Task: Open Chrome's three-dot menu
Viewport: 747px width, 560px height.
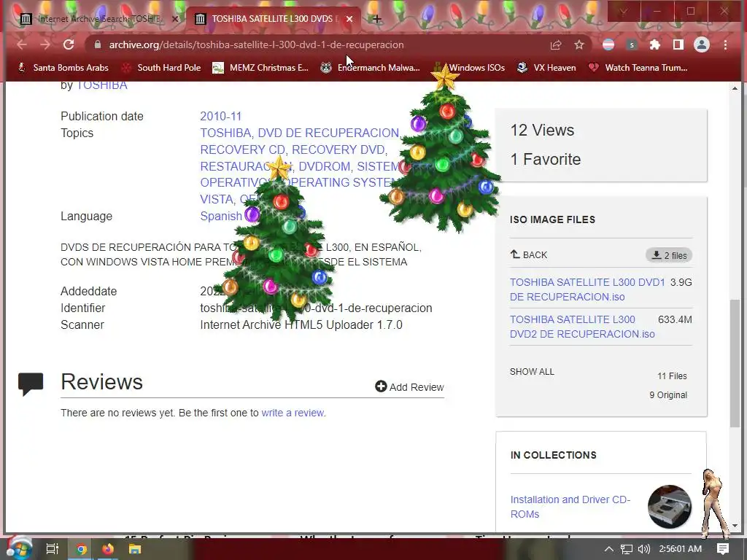Action: [x=725, y=44]
